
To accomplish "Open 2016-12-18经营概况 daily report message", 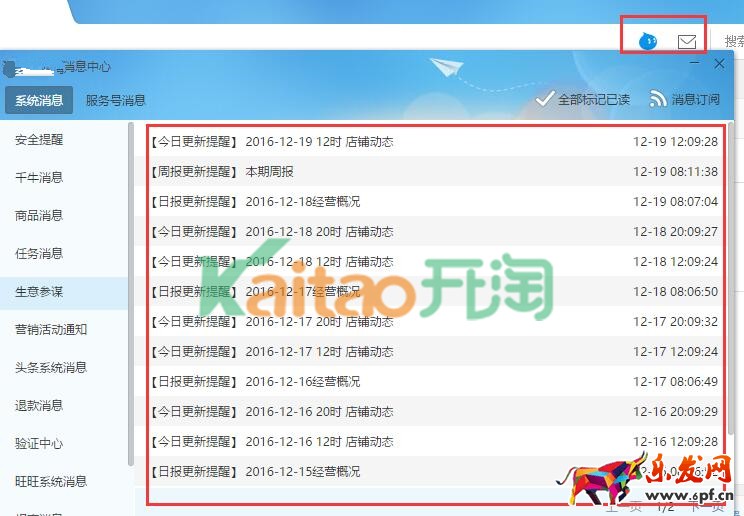I will pos(302,202).
